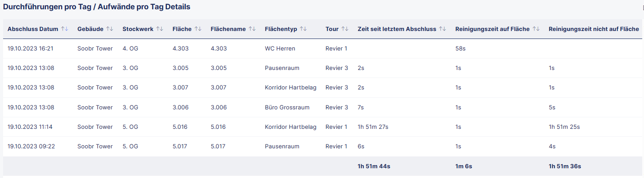
Task: Sort by Reinigungszeit auf Fläche arrows
Action: tap(536, 29)
